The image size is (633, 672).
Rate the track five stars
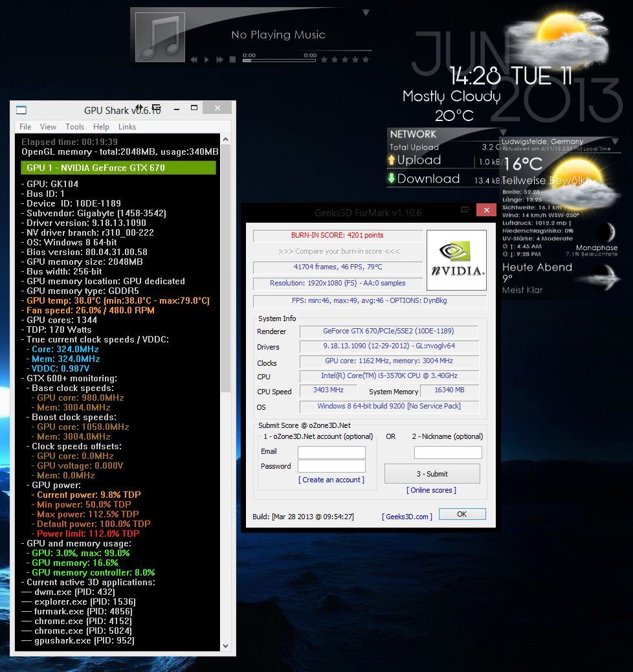[x=366, y=60]
